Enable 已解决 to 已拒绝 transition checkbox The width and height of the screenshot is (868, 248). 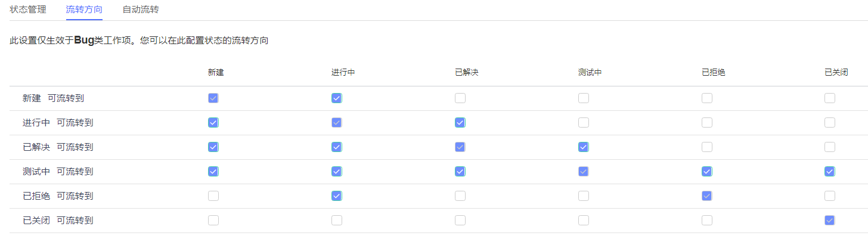(707, 147)
